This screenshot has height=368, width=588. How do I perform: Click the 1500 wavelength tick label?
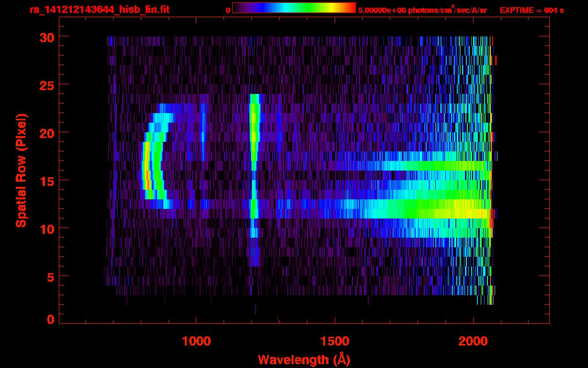click(x=334, y=341)
